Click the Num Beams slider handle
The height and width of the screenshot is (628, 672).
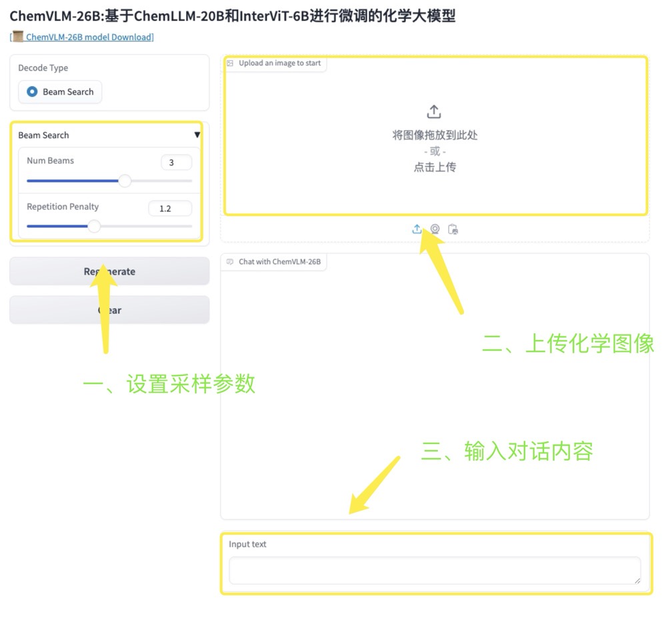125,181
